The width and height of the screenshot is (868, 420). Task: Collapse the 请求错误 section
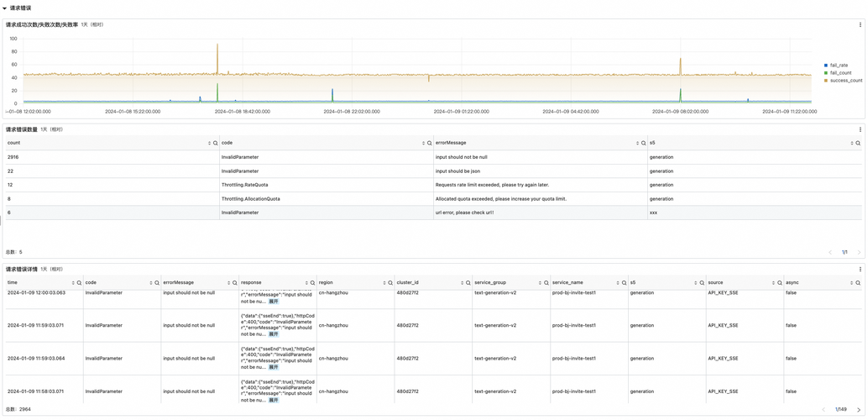click(5, 8)
